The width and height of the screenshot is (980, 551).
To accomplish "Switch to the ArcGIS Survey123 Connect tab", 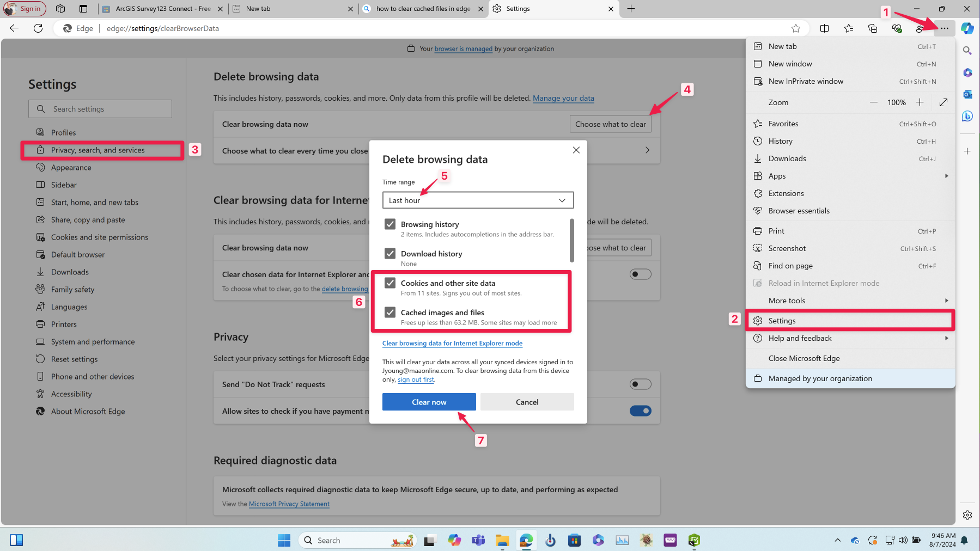I will point(162,9).
